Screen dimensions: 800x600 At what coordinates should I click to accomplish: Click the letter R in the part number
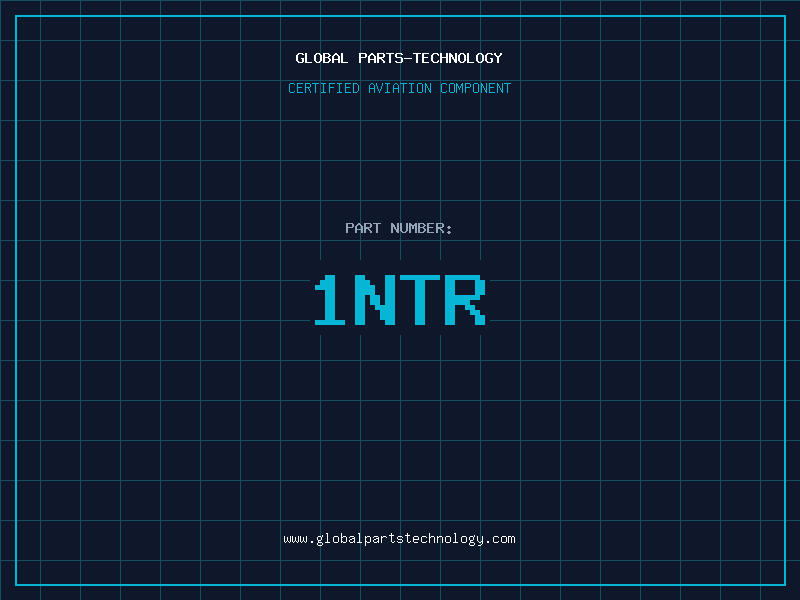pyautogui.click(x=465, y=302)
